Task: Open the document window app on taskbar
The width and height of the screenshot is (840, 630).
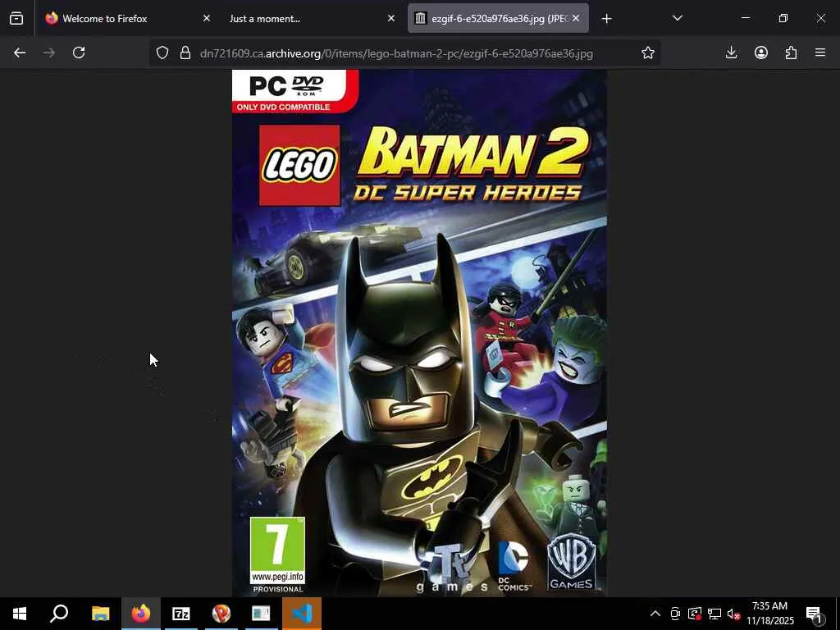Action: (x=262, y=614)
